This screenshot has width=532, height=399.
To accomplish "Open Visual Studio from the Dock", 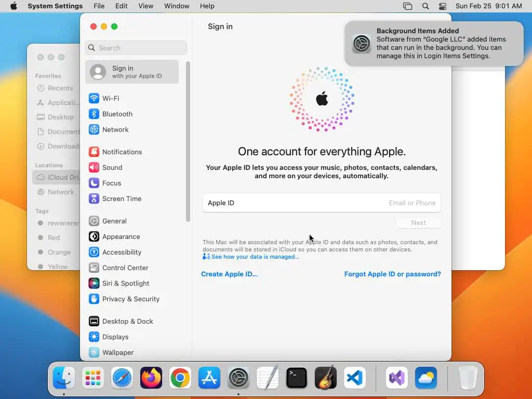I will (396, 378).
